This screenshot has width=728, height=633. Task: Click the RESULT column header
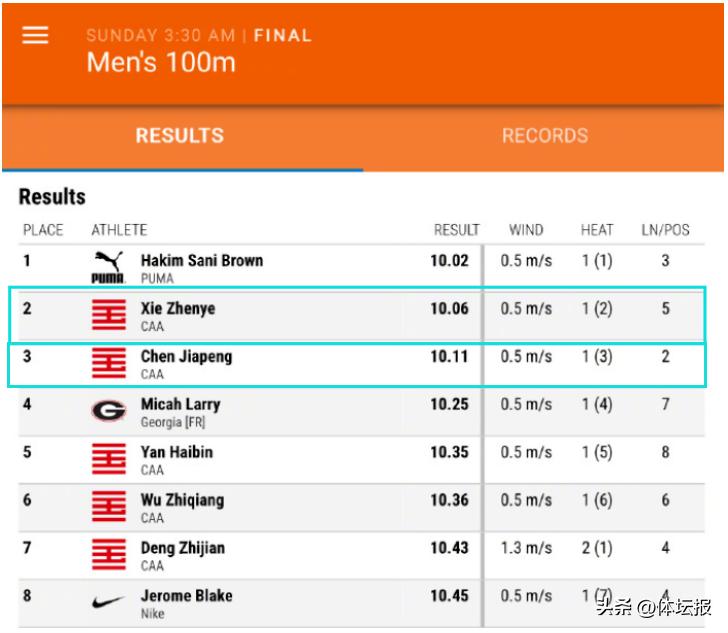pos(456,230)
